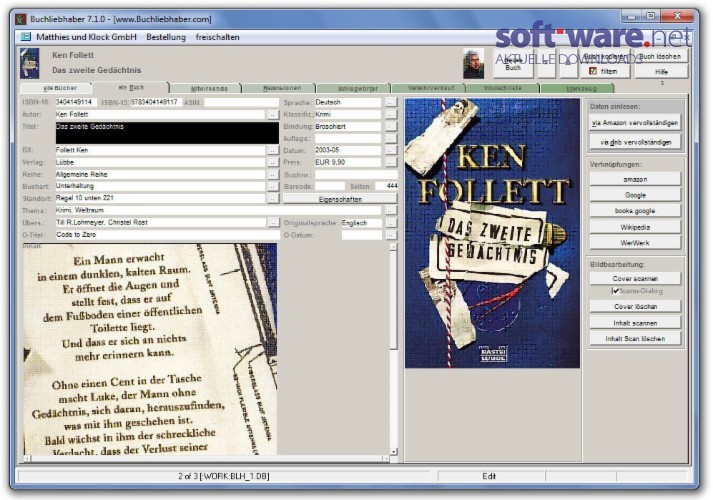The height and width of the screenshot is (500, 713).
Task: Click the author portrait photo in the header
Action: 473,64
